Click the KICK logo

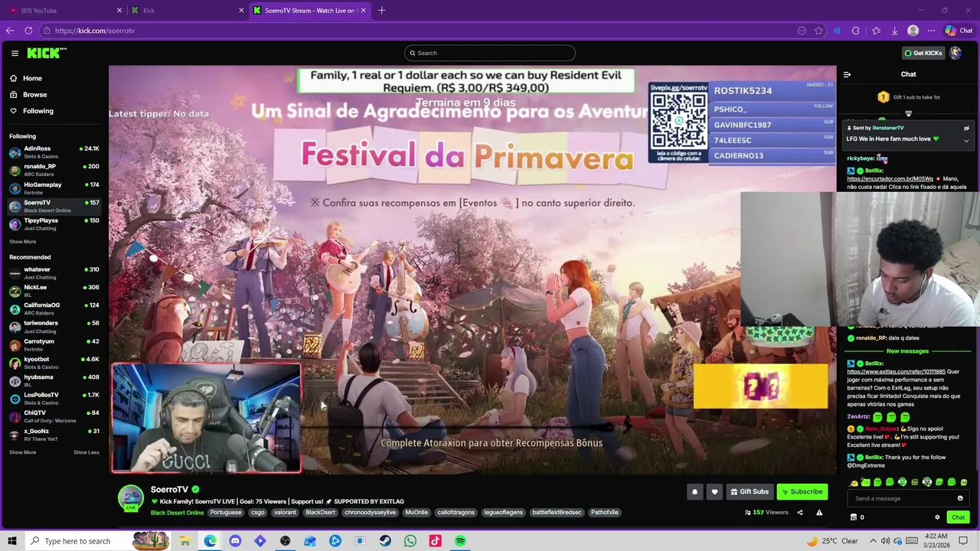click(x=47, y=53)
